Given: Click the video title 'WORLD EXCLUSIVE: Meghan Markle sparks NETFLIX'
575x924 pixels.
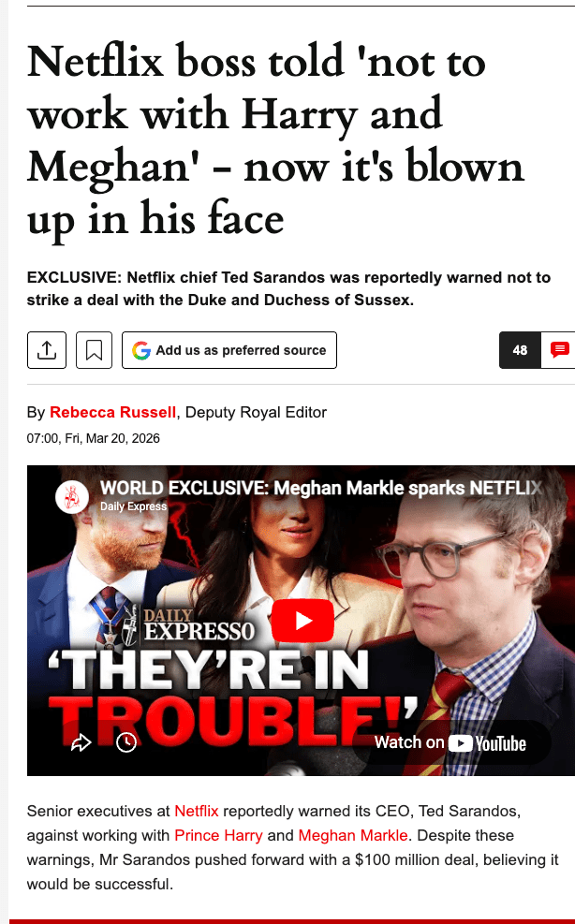Looking at the screenshot, I should click(321, 488).
